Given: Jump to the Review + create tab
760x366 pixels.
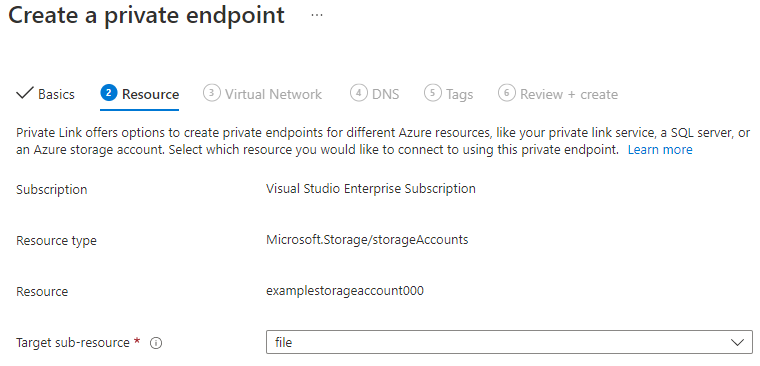Looking at the screenshot, I should tap(558, 94).
